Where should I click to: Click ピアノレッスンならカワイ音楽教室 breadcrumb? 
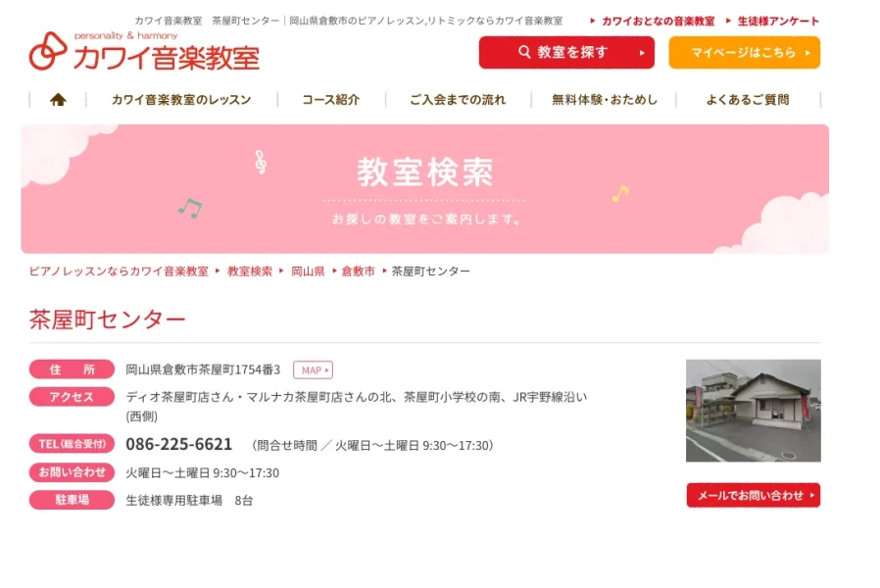coord(119,271)
